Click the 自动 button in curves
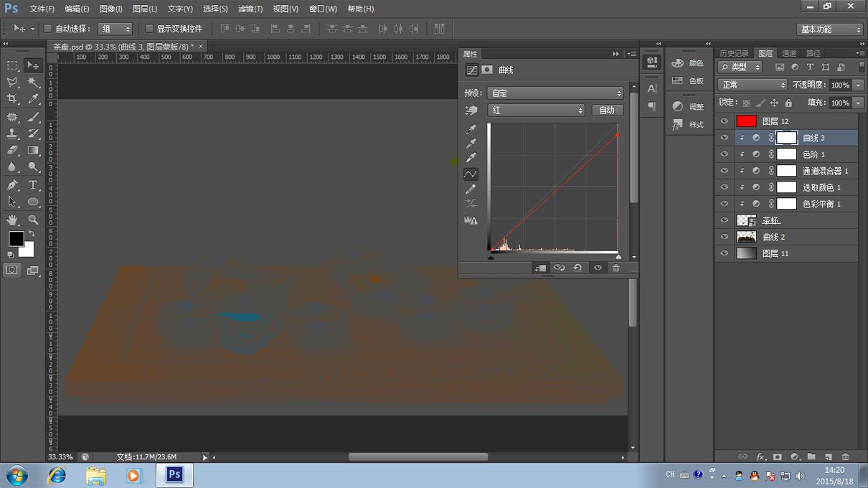 (x=607, y=111)
